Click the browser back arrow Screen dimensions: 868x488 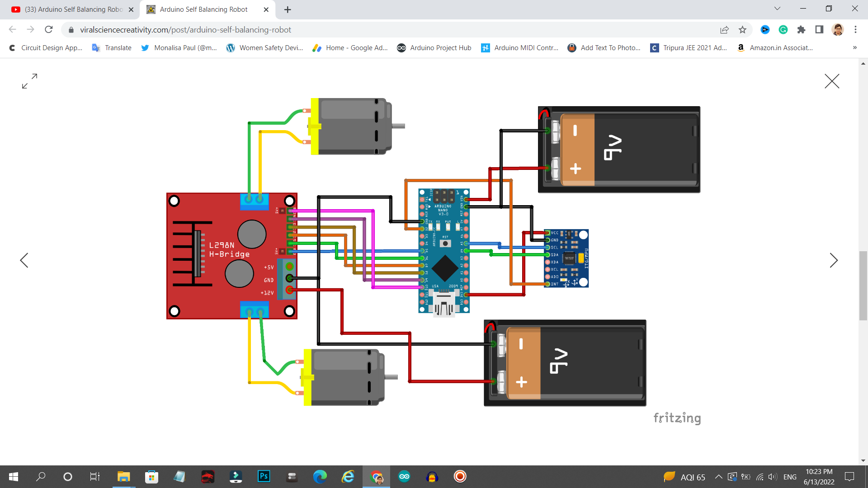click(x=12, y=29)
